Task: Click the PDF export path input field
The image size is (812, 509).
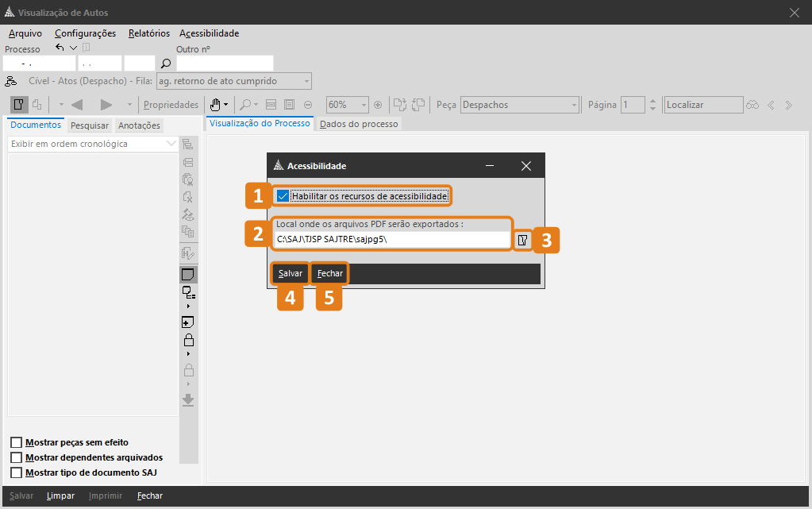Action: point(393,240)
